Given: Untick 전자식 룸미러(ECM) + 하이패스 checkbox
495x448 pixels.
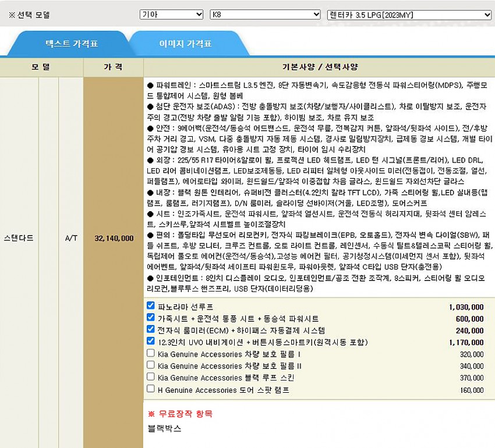Looking at the screenshot, I should [x=151, y=329].
